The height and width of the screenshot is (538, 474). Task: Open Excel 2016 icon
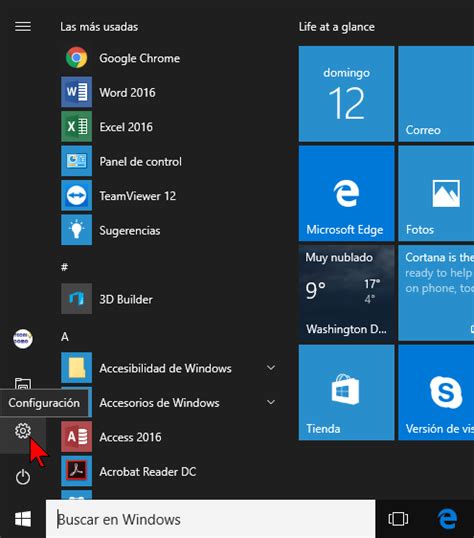pyautogui.click(x=77, y=127)
